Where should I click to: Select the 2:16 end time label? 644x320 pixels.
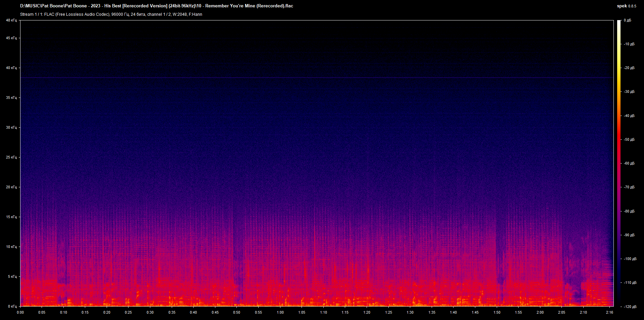click(x=609, y=312)
